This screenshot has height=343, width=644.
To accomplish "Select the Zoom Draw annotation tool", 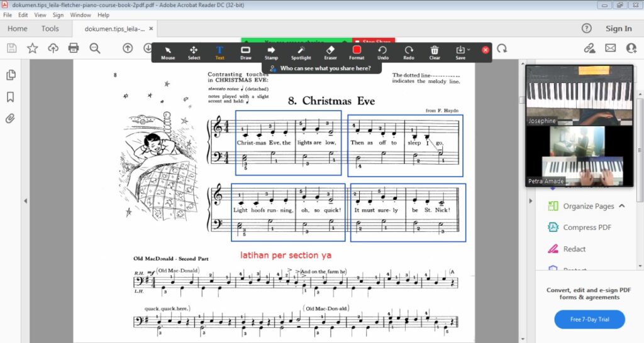I will pyautogui.click(x=245, y=52).
